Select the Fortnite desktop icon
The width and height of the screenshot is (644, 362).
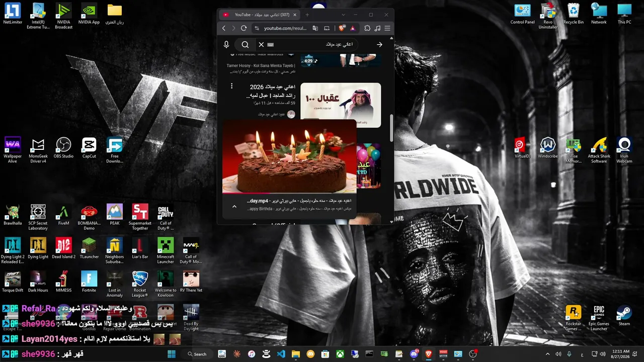tap(89, 282)
